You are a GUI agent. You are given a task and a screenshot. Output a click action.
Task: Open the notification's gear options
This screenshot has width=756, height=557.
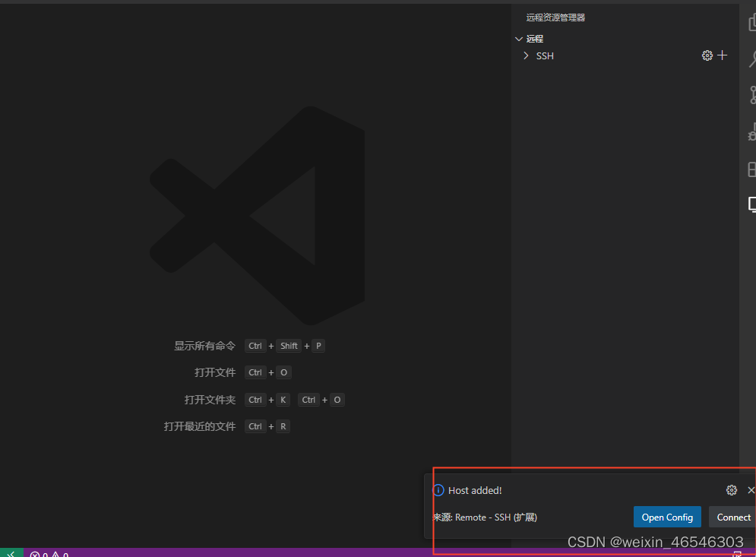(732, 490)
